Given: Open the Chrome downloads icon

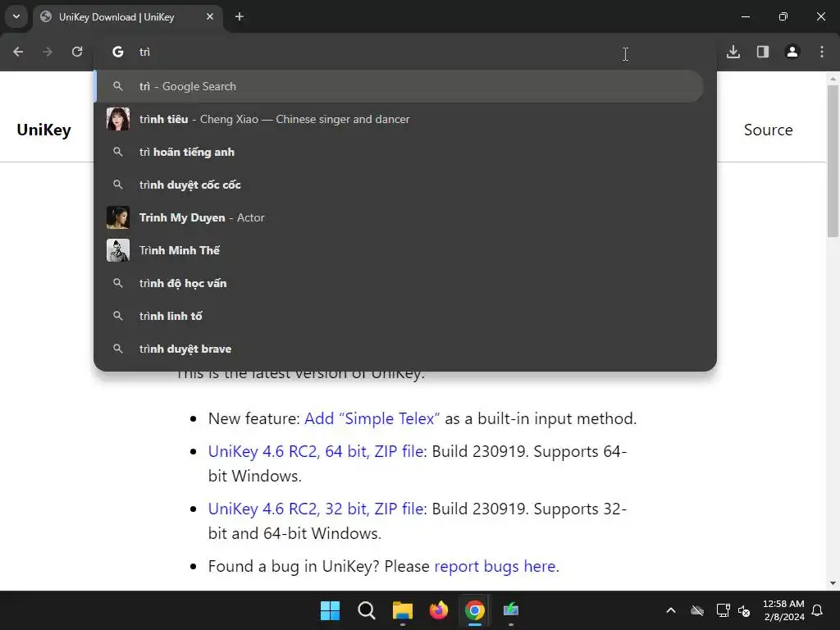Looking at the screenshot, I should click(733, 52).
